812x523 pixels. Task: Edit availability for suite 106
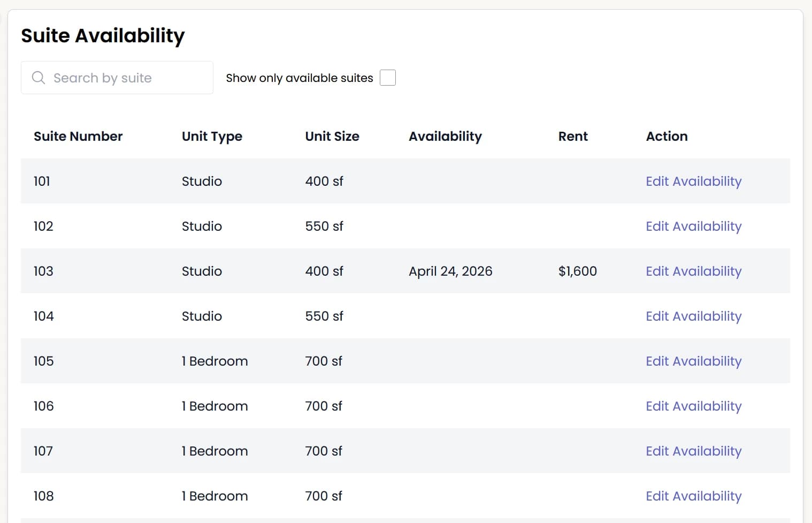pos(693,406)
